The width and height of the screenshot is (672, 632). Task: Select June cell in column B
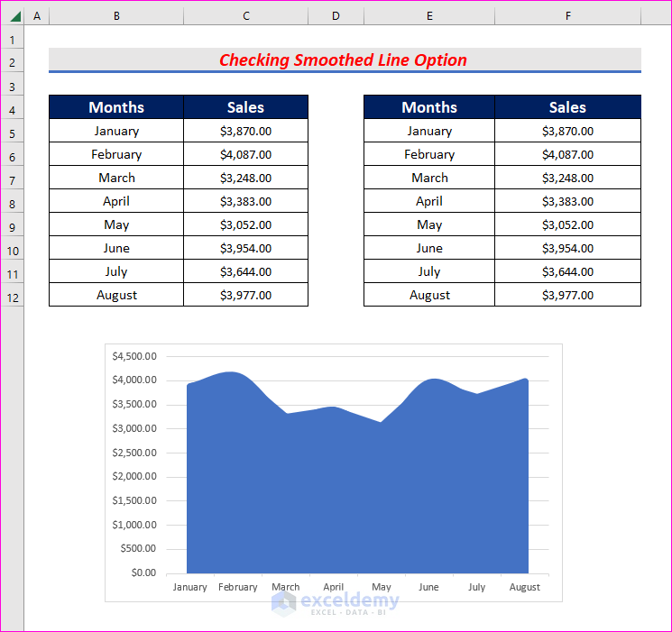click(x=116, y=248)
